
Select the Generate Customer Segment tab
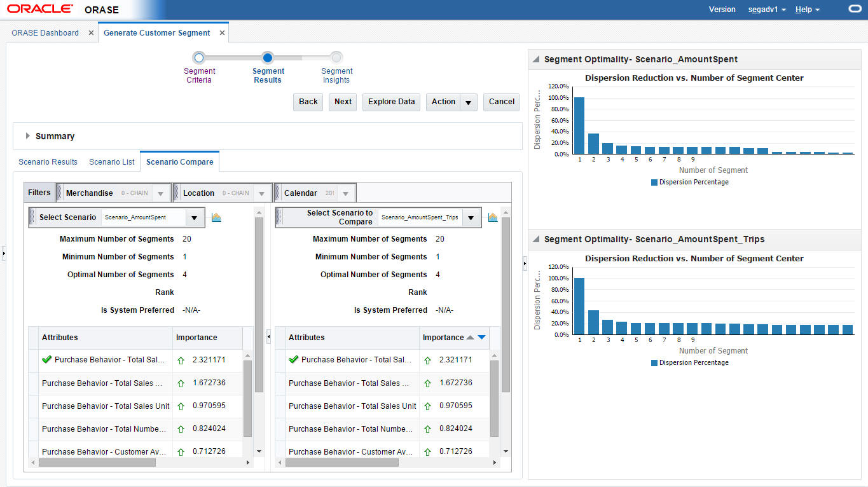(156, 33)
